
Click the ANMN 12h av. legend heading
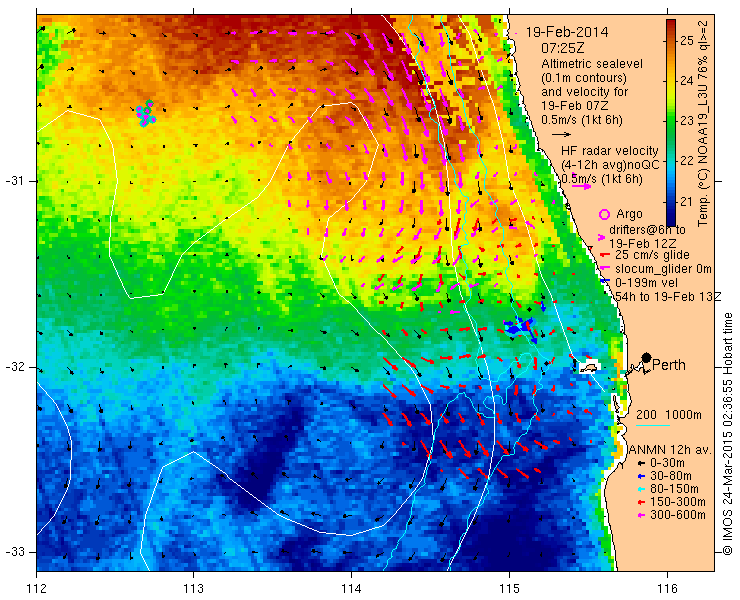(x=670, y=450)
